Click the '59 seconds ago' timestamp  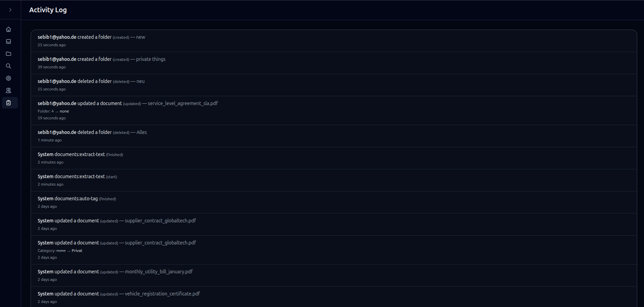52,118
